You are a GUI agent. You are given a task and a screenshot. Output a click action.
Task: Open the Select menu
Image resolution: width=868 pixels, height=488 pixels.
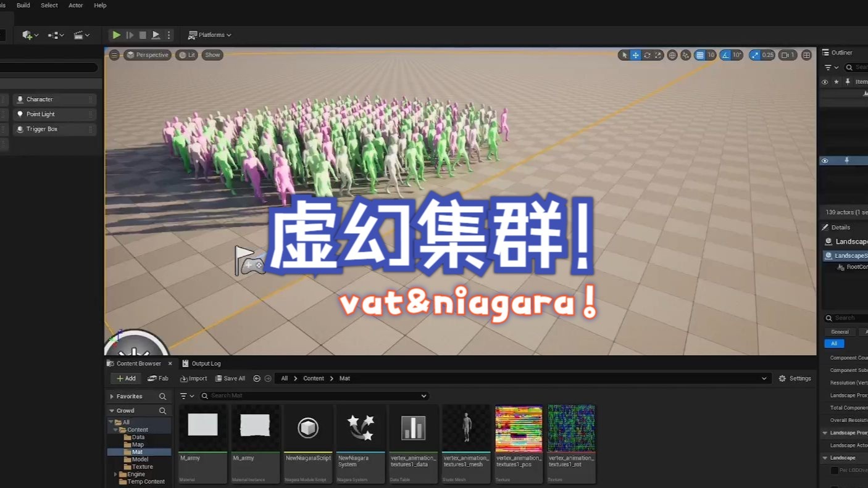[49, 5]
